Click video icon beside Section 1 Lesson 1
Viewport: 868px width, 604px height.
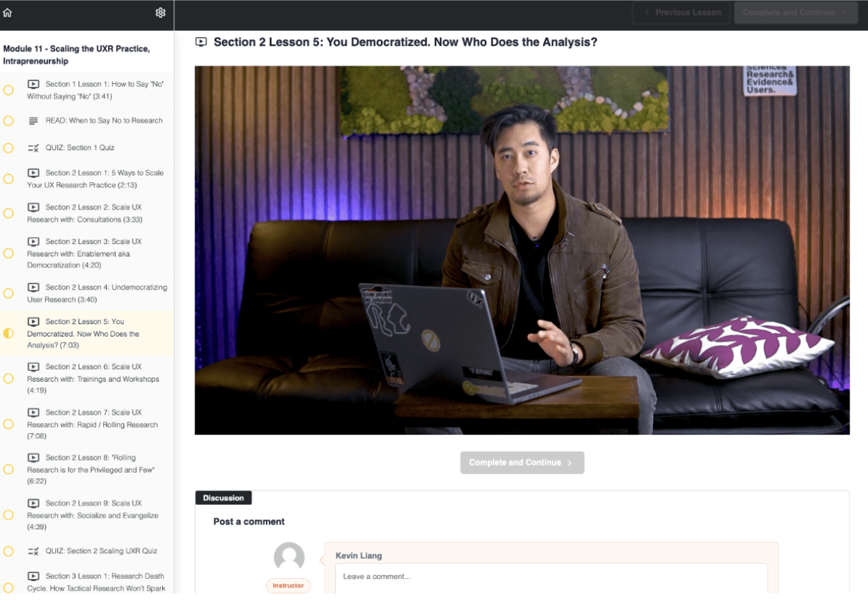[x=34, y=84]
